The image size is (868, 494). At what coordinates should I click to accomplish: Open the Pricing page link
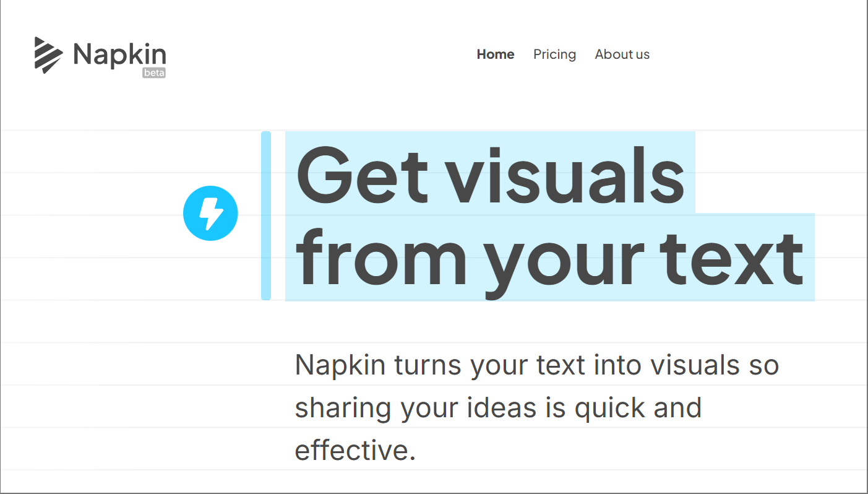tap(554, 54)
